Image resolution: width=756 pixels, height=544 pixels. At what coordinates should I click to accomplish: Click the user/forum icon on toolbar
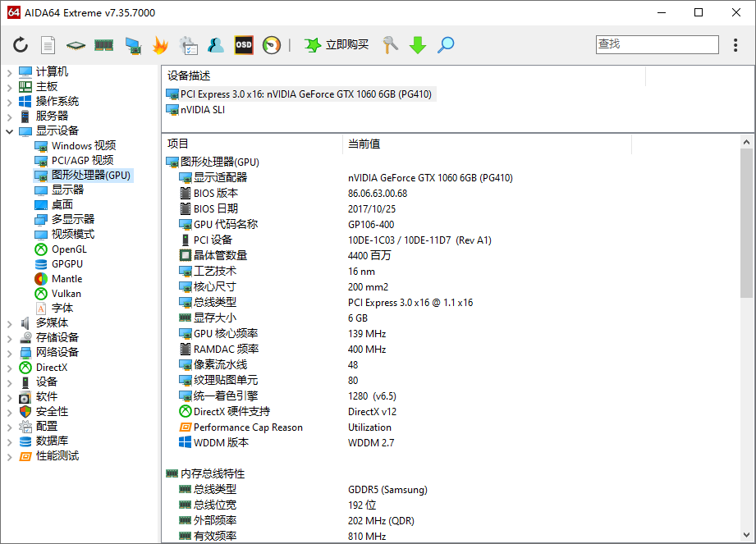216,45
